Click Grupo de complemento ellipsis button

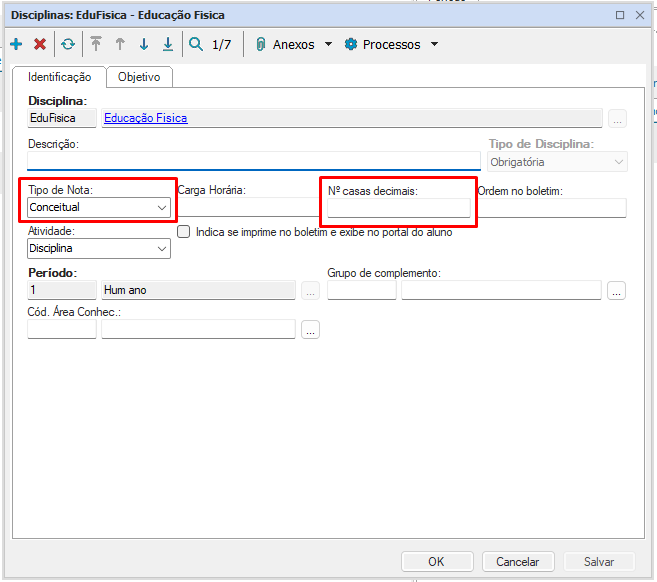[x=616, y=290]
